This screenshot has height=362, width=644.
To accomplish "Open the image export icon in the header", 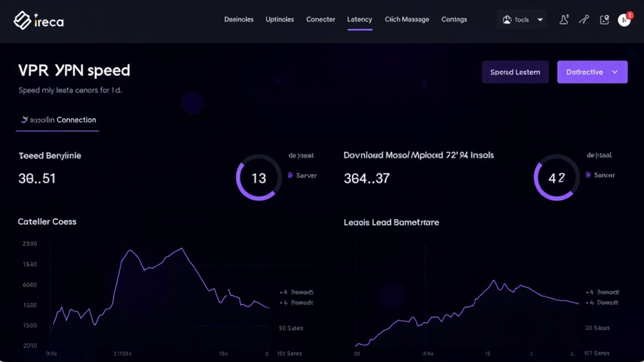I will [604, 20].
